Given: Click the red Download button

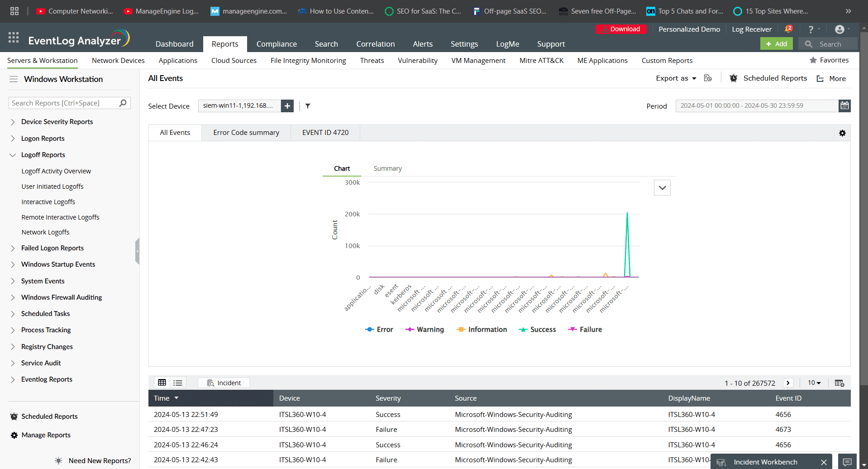Looking at the screenshot, I should [621, 29].
